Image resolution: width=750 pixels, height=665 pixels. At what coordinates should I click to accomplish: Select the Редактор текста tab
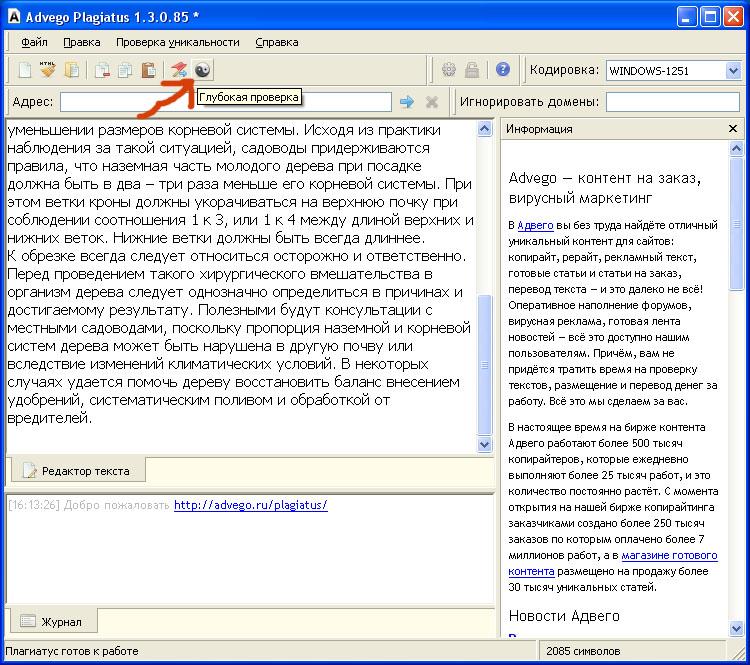pyautogui.click(x=78, y=471)
